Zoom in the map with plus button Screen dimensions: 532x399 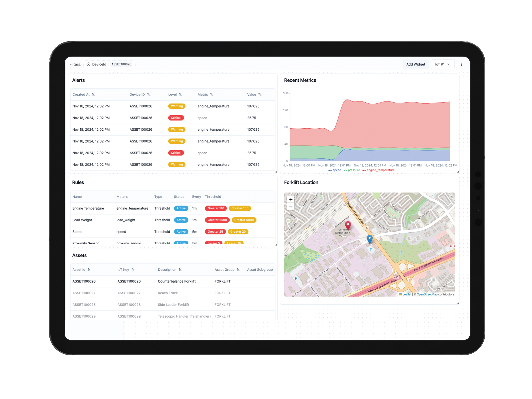[291, 200]
